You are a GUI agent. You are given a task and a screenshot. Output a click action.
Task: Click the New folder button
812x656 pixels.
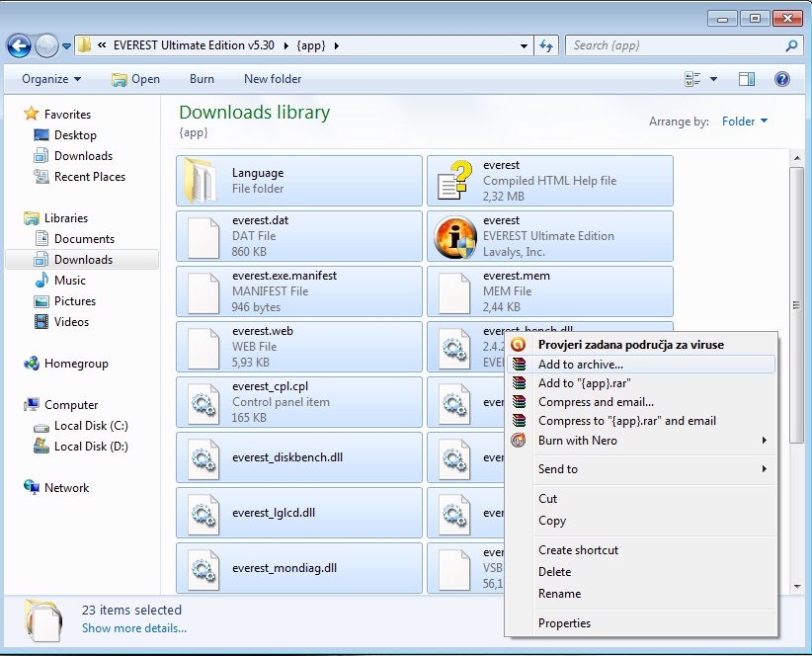point(273,79)
